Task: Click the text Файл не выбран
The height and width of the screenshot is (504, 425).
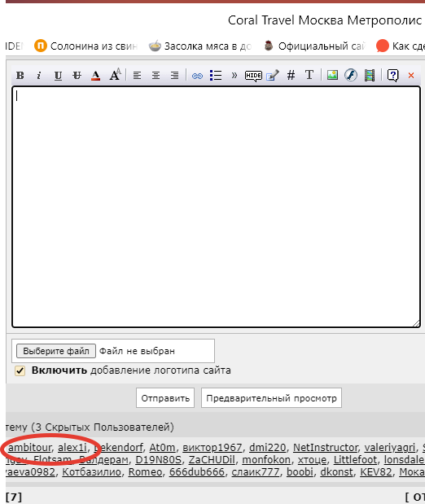Action: [x=137, y=351]
